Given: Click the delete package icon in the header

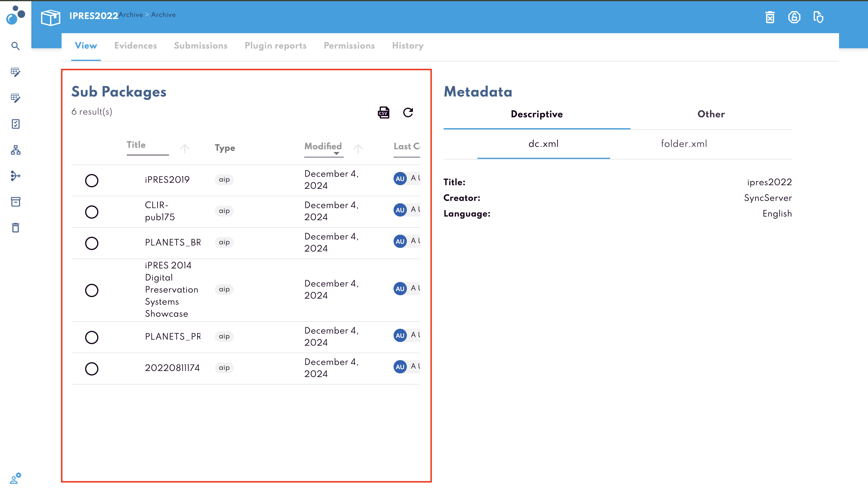Looking at the screenshot, I should point(770,17).
